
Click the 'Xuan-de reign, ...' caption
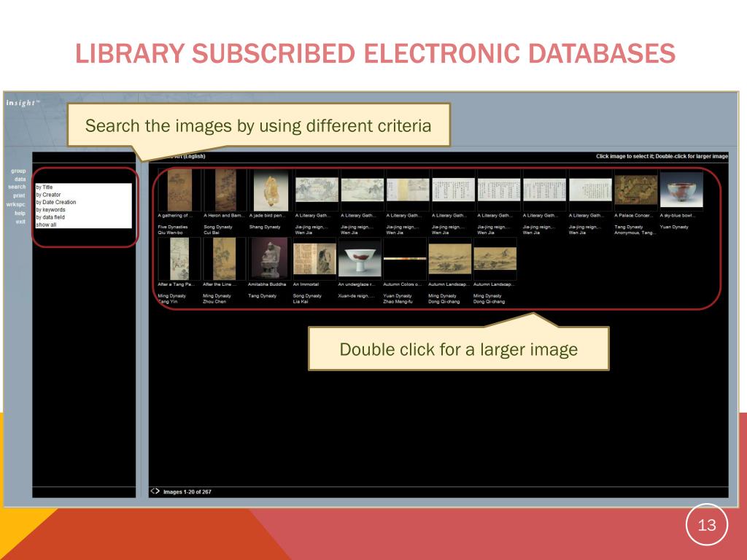356,296
